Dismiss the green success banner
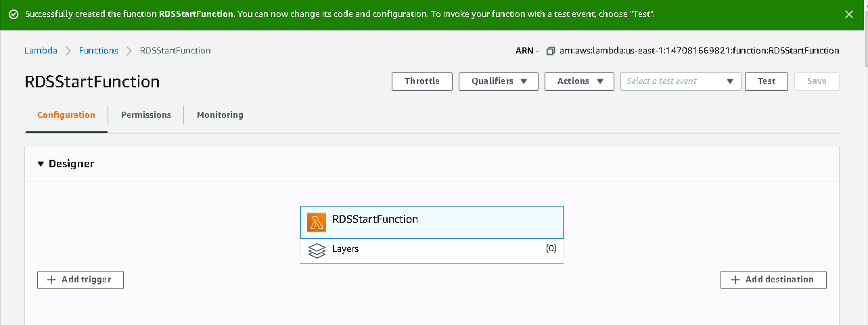Screen dimensions: 868x325 (849, 14)
